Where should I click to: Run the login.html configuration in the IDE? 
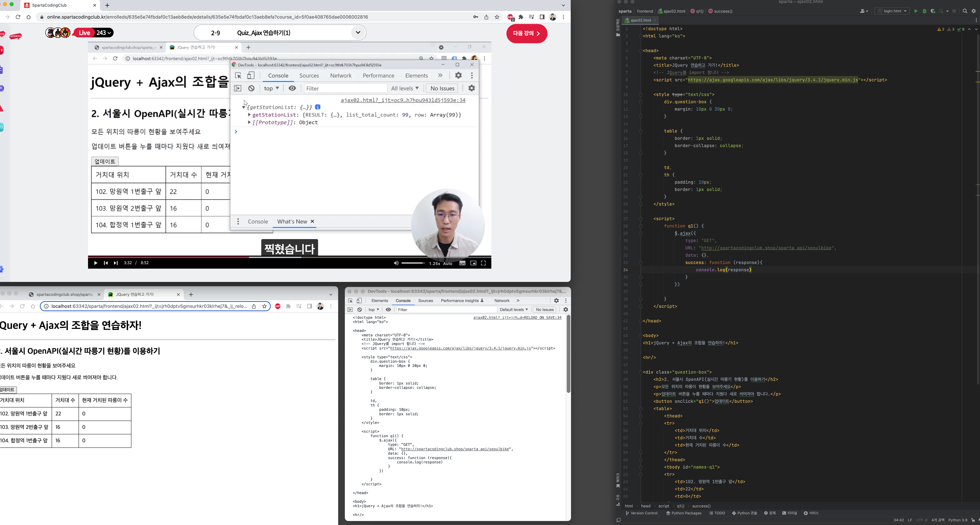point(916,11)
